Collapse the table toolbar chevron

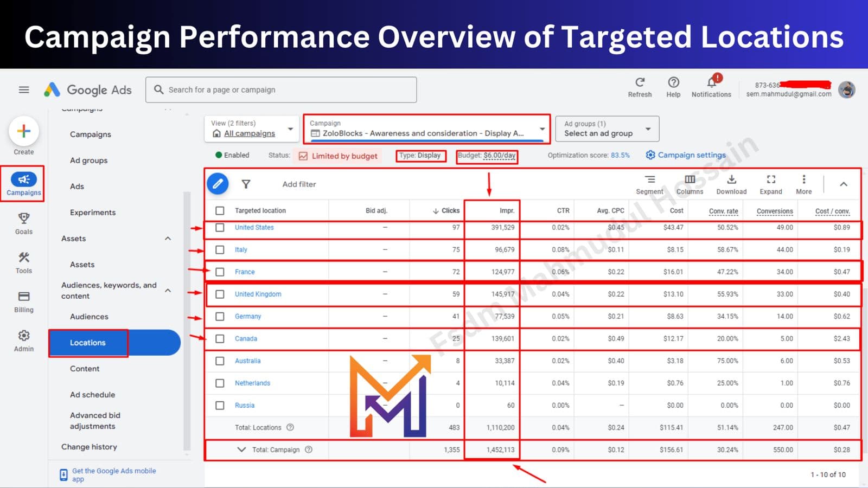pos(844,184)
